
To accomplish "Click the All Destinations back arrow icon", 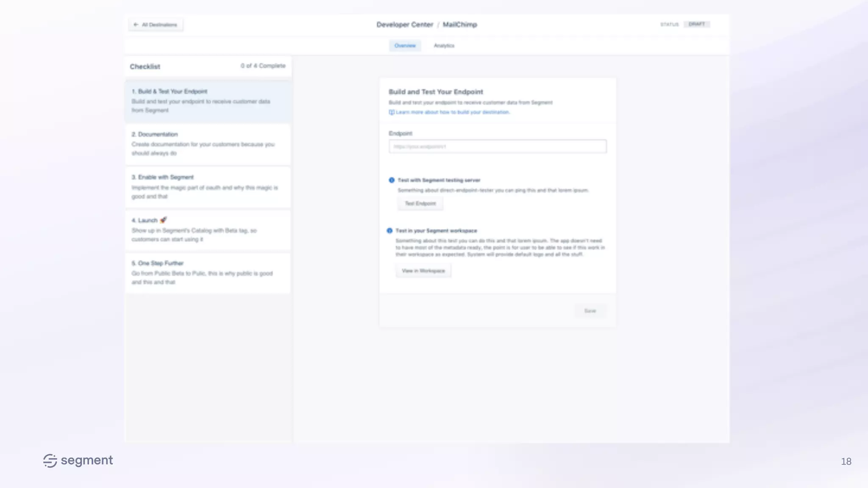I will point(136,25).
